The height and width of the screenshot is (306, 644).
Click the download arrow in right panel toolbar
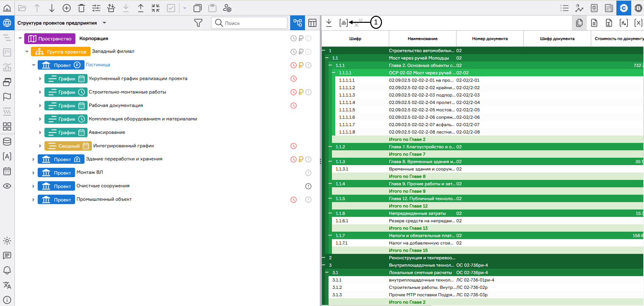click(329, 23)
